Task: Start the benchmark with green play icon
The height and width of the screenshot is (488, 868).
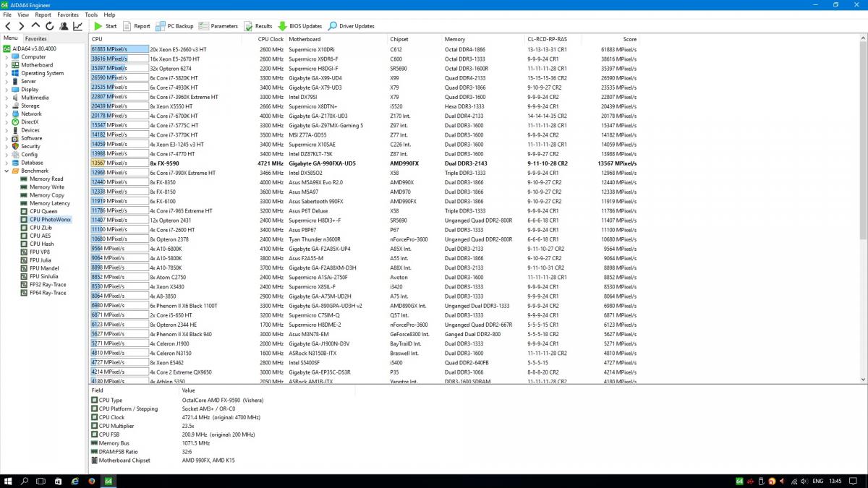Action: point(105,26)
